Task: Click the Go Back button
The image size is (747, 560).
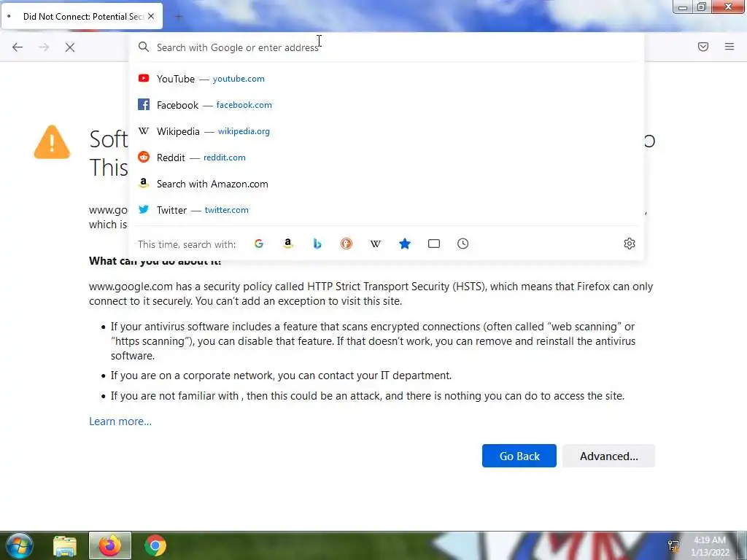Action: [x=519, y=456]
